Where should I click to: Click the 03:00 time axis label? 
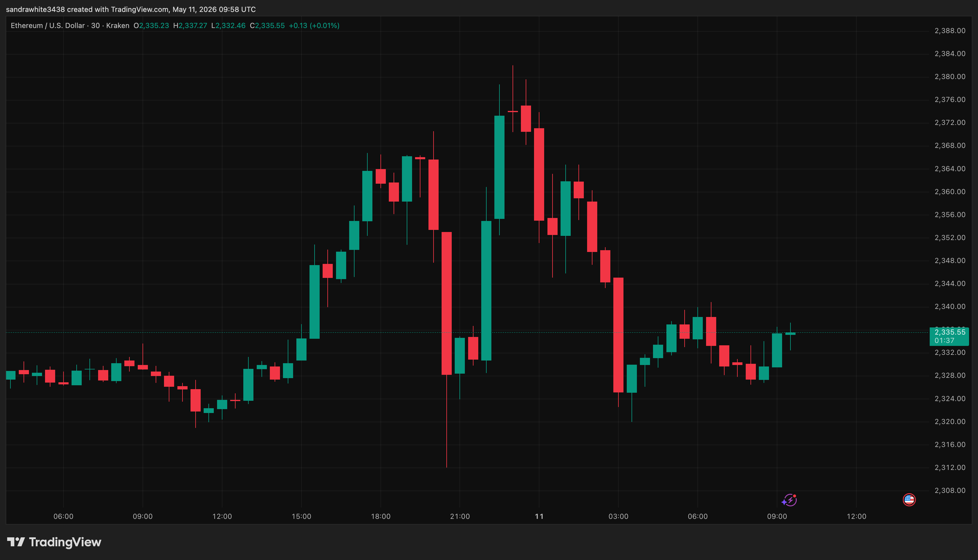click(x=618, y=516)
